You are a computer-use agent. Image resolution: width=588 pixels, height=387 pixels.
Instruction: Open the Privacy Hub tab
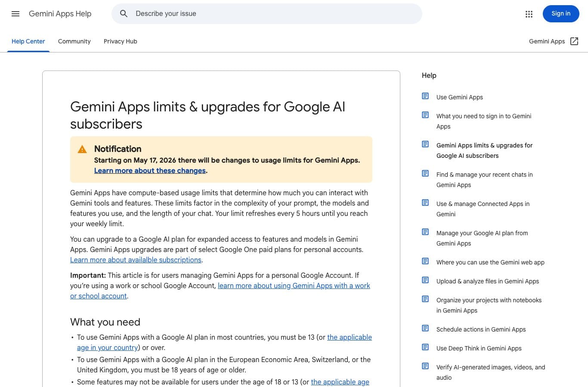click(x=121, y=41)
